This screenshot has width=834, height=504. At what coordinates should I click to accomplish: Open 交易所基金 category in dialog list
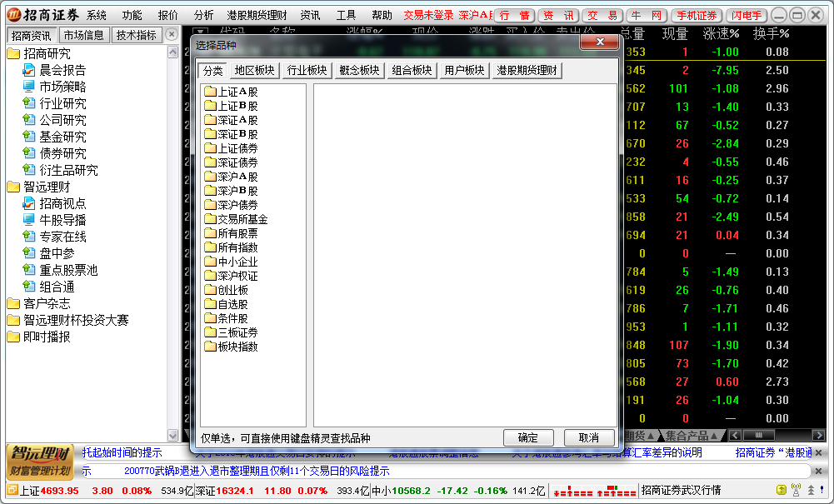coord(236,219)
